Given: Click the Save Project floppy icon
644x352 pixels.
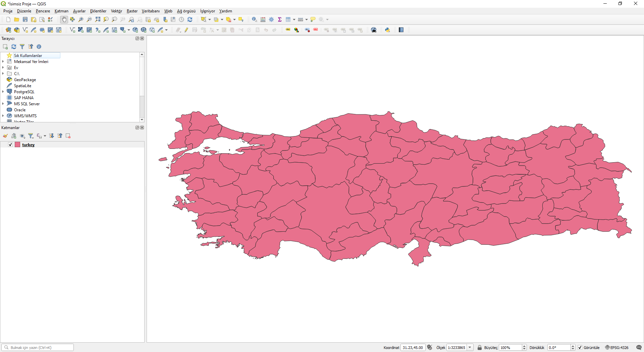Looking at the screenshot, I should pos(25,19).
